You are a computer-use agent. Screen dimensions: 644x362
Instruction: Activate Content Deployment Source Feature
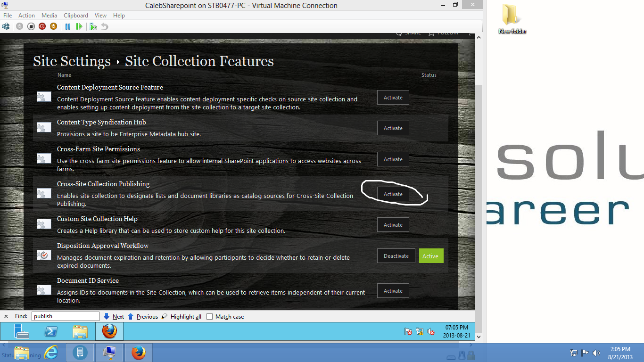pyautogui.click(x=393, y=98)
